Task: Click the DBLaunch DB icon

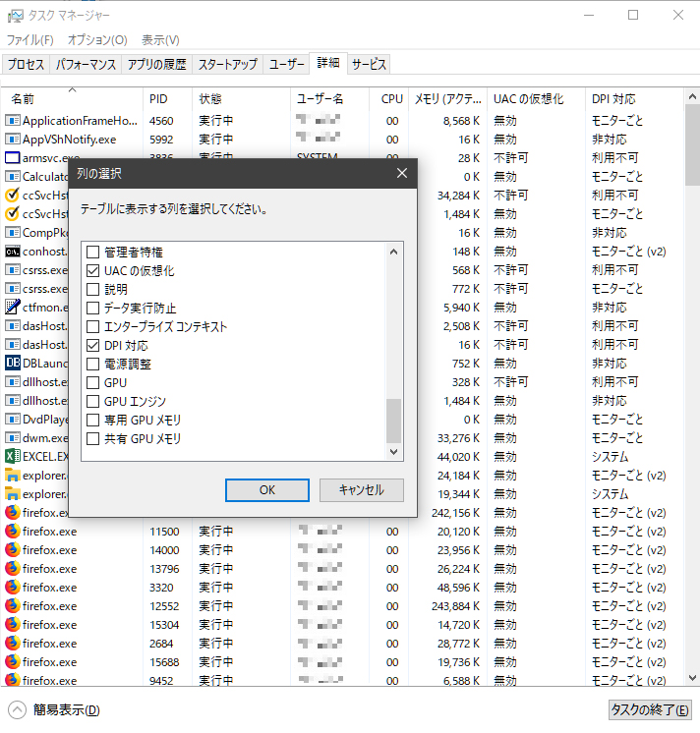Action: [13, 363]
